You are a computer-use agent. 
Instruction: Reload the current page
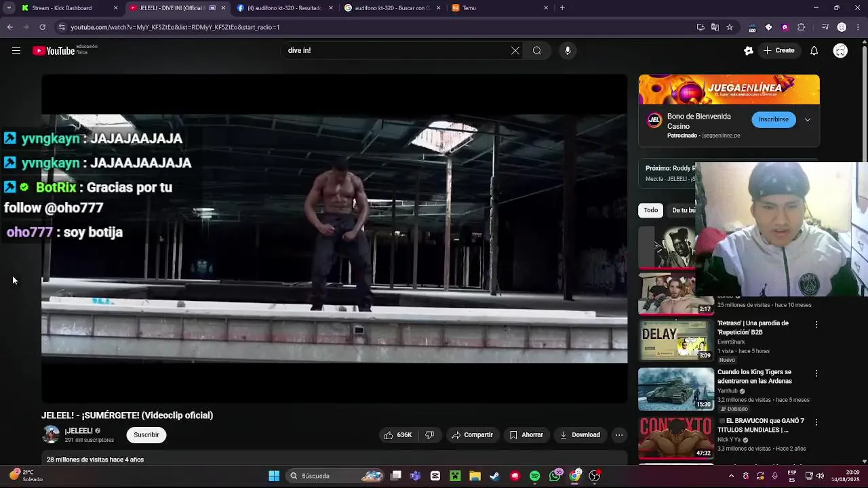click(42, 27)
